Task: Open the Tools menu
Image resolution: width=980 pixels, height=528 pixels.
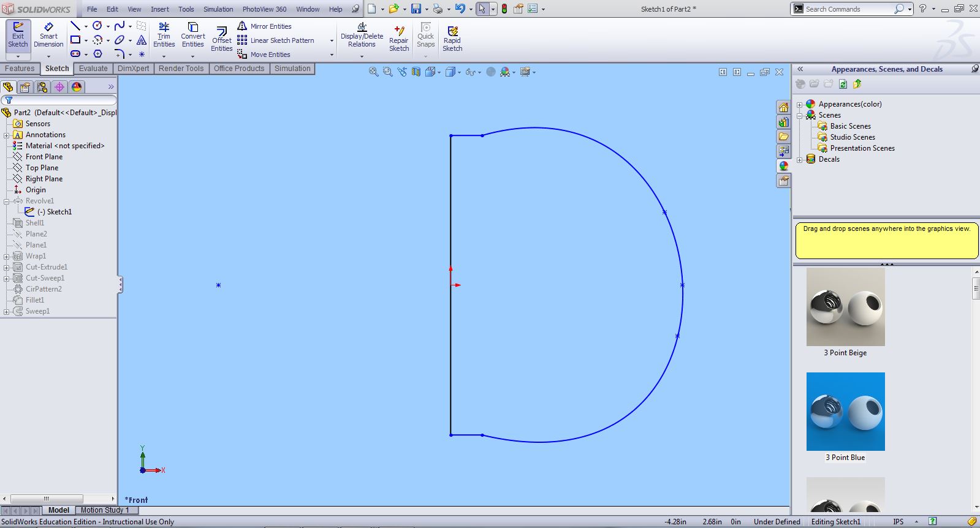Action: (186, 9)
